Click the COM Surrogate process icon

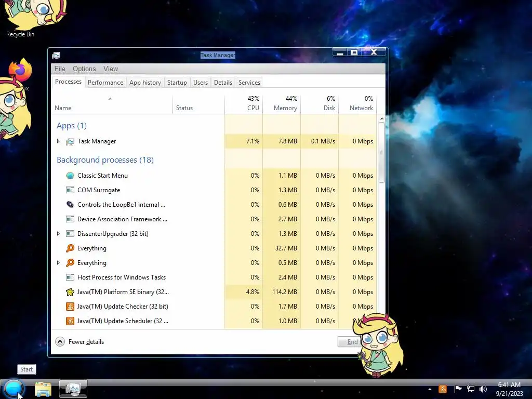(70, 190)
